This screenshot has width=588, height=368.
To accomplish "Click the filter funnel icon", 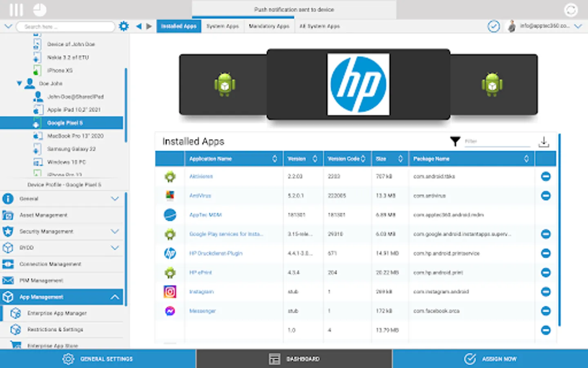I will (455, 141).
